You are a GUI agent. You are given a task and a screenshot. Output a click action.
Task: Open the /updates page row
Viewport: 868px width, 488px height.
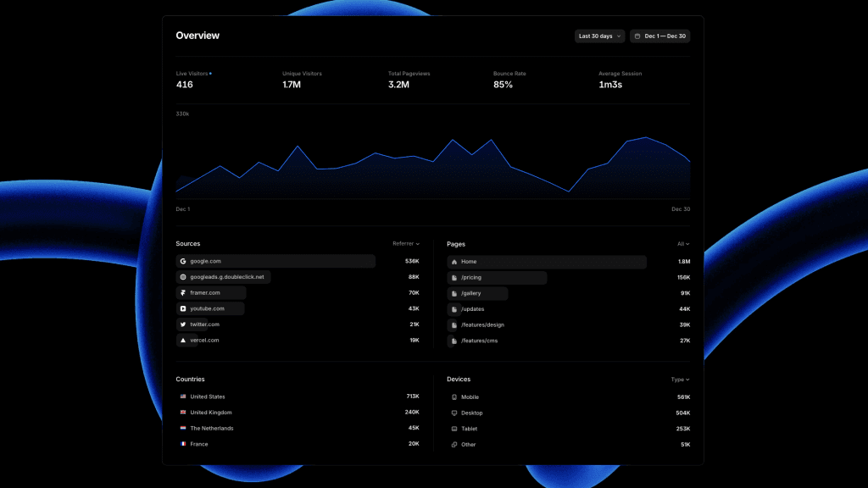tap(569, 309)
